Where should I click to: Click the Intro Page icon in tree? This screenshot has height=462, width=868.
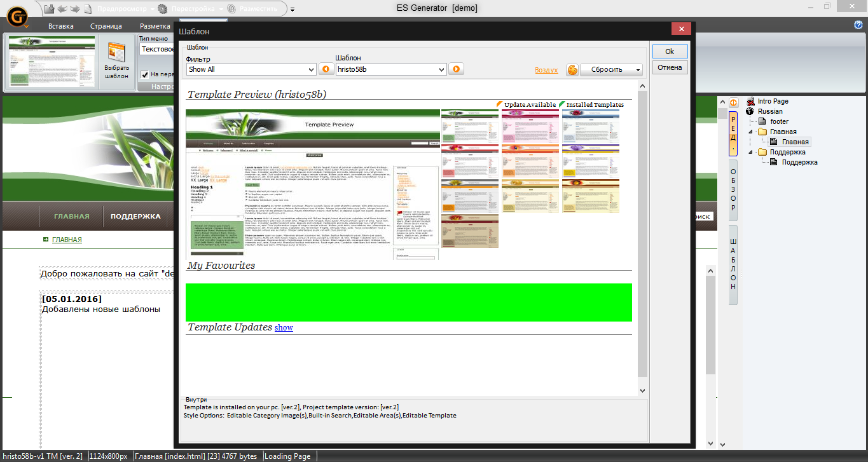coord(750,101)
